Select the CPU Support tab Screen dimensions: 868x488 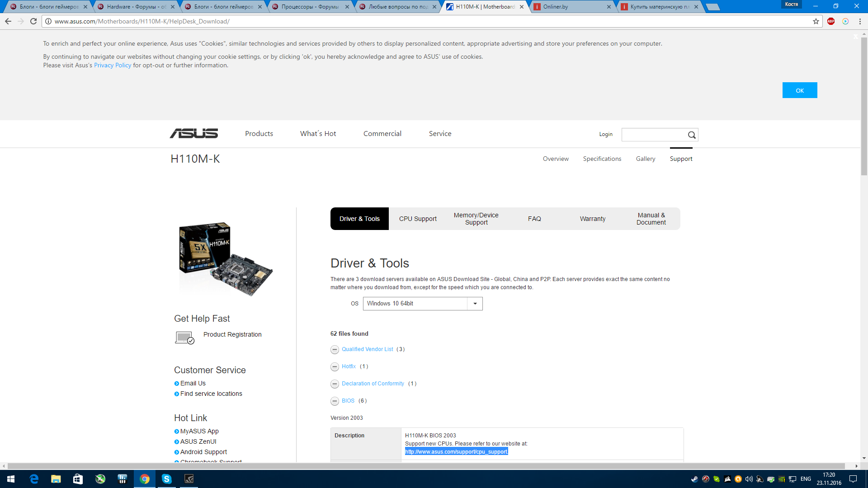coord(418,219)
